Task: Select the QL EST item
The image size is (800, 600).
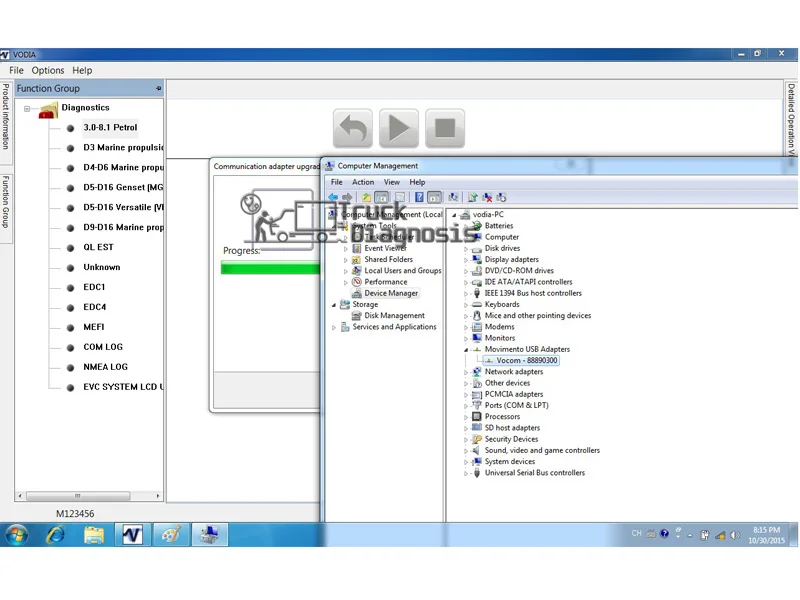Action: (x=98, y=247)
